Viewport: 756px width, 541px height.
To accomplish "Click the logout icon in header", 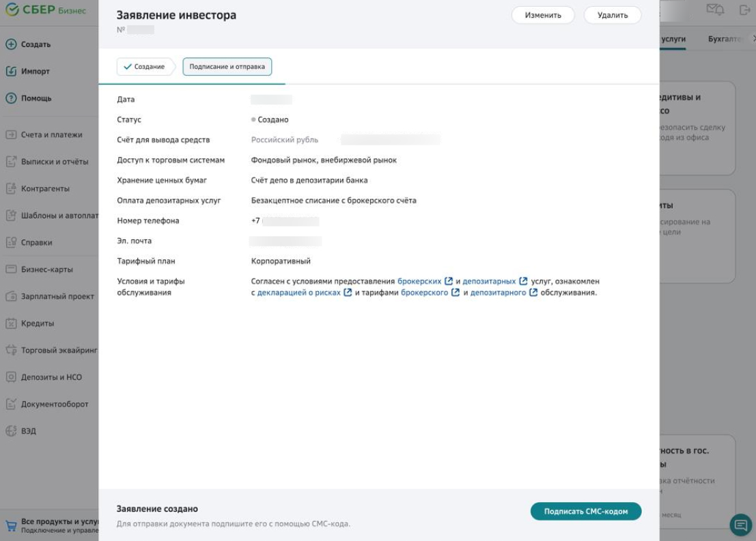I will (x=744, y=10).
